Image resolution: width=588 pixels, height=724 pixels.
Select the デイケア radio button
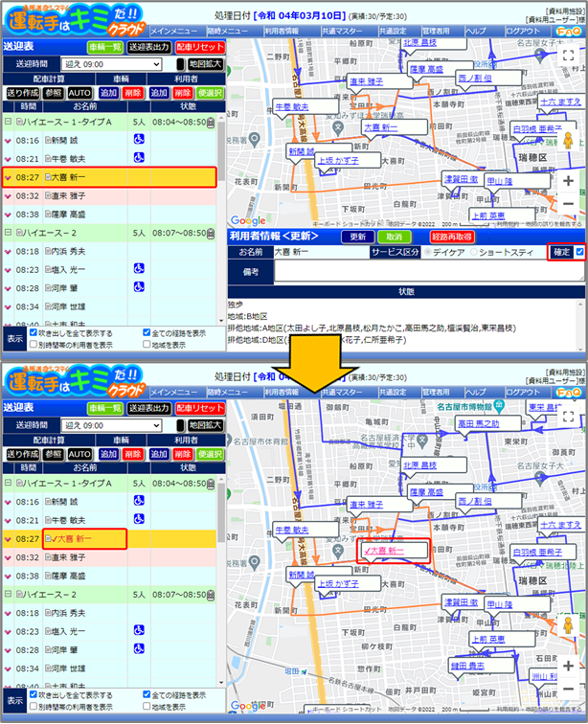coord(427,252)
